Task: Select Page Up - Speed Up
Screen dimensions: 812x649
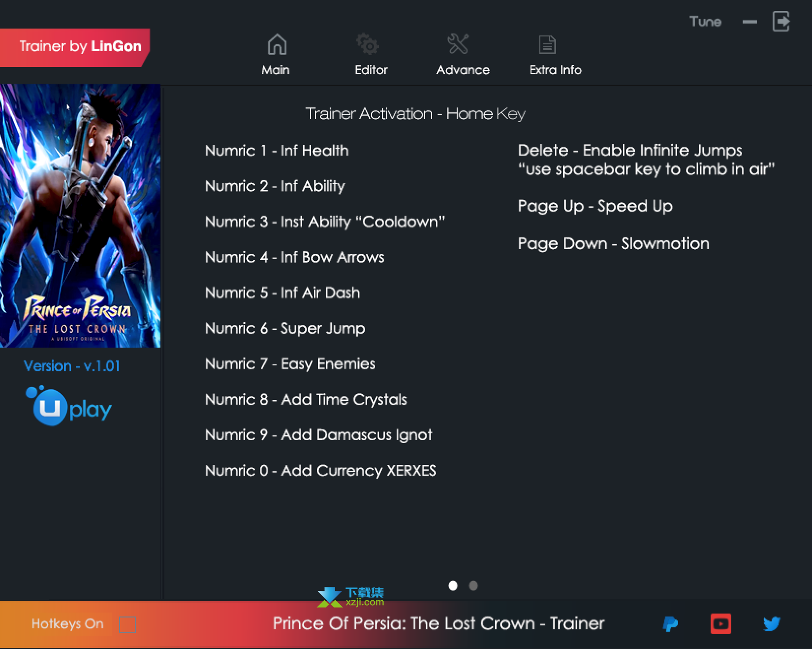Action: (595, 206)
